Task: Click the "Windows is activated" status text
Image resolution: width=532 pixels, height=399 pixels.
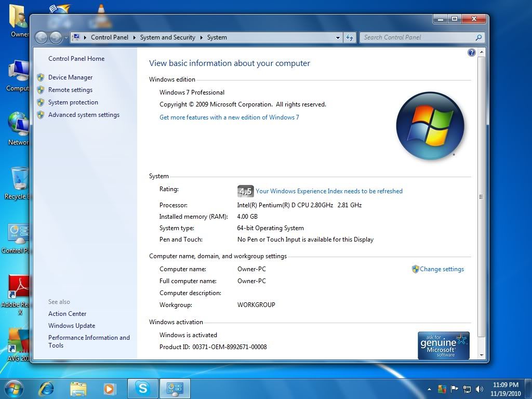Action: pos(188,335)
